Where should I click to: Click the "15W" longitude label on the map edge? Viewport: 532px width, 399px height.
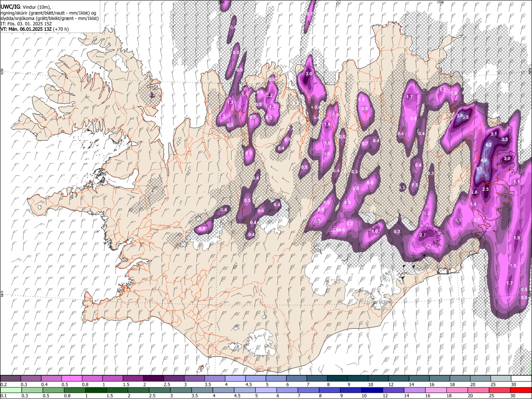[x=441, y=2]
